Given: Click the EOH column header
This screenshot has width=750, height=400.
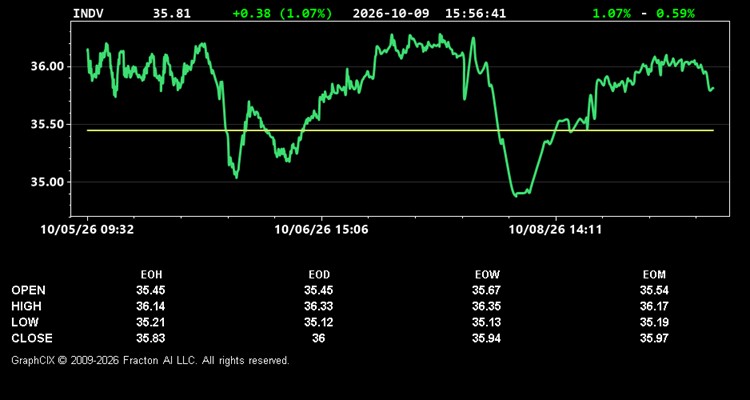Looking at the screenshot, I should (x=151, y=275).
